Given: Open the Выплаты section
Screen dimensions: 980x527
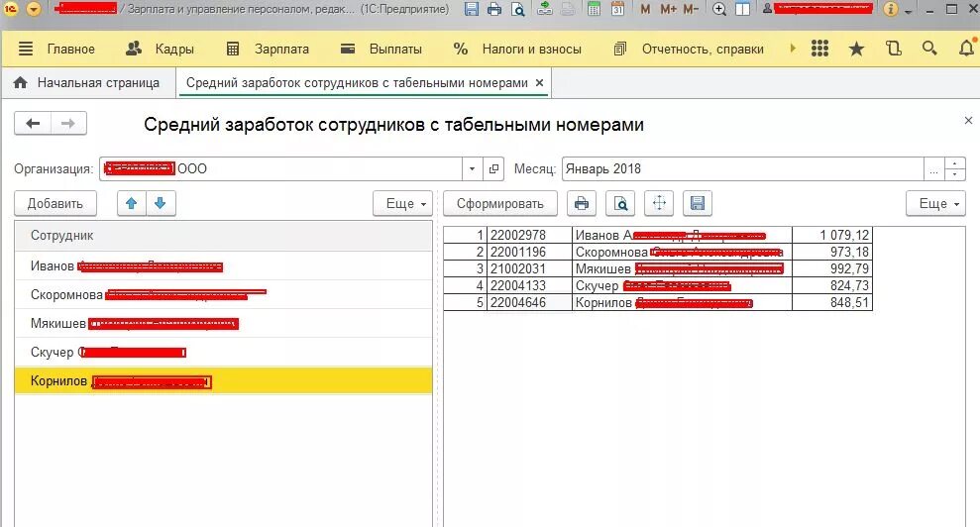Looking at the screenshot, I should pos(381,49).
